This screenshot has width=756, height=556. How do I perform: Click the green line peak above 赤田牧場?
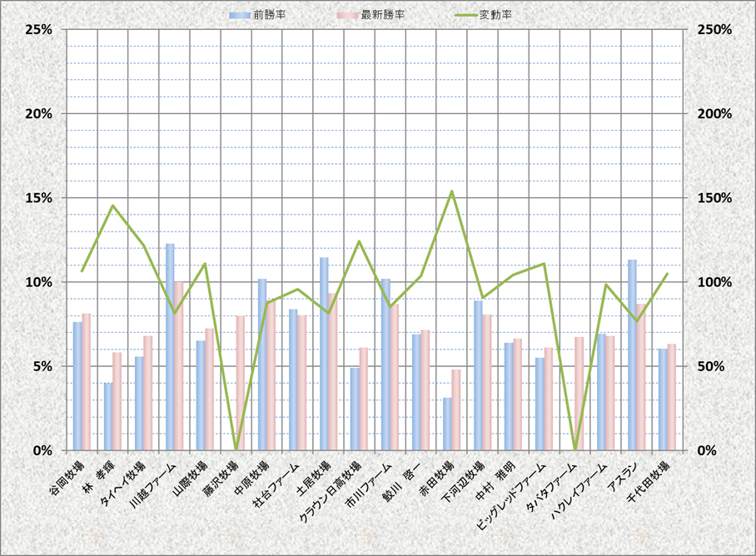[x=451, y=191]
